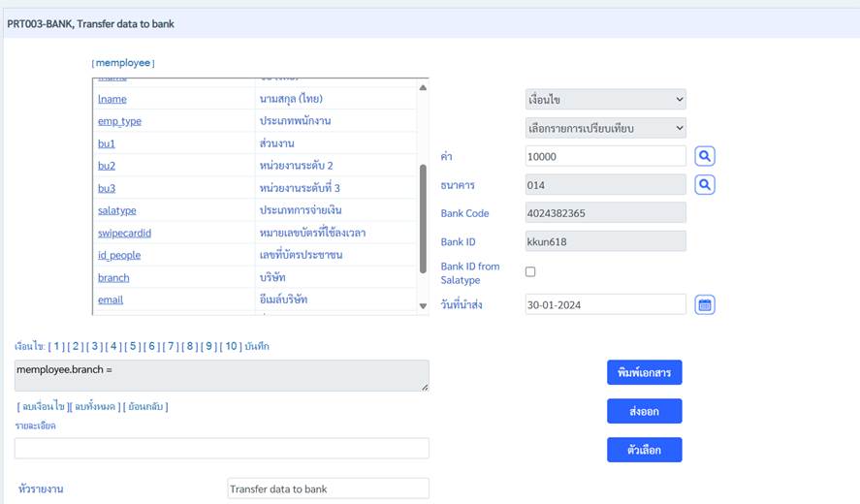Select the email field link

point(111,300)
